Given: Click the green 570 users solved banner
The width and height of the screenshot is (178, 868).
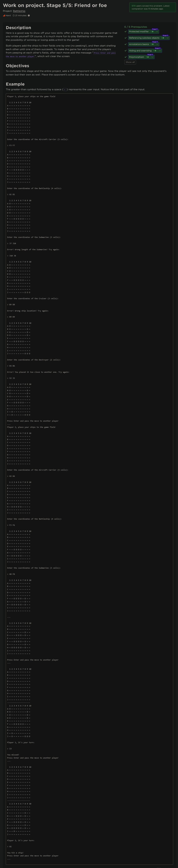Looking at the screenshot, I should pyautogui.click(x=152, y=7).
